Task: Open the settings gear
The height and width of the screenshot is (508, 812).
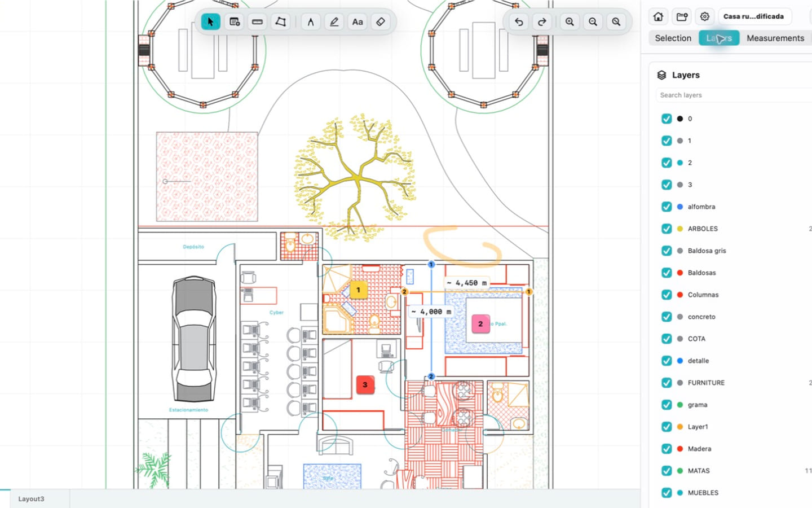Action: (x=705, y=16)
